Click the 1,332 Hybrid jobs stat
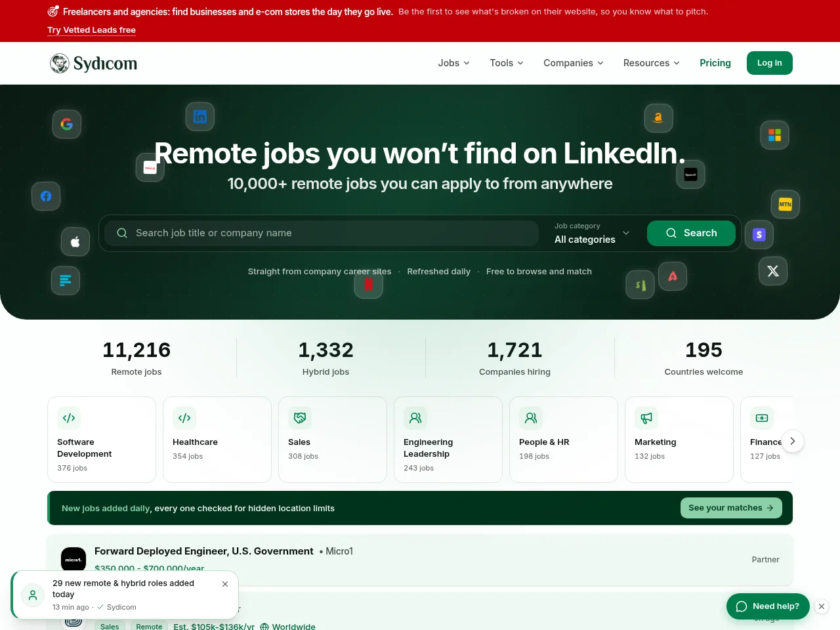 tap(325, 358)
